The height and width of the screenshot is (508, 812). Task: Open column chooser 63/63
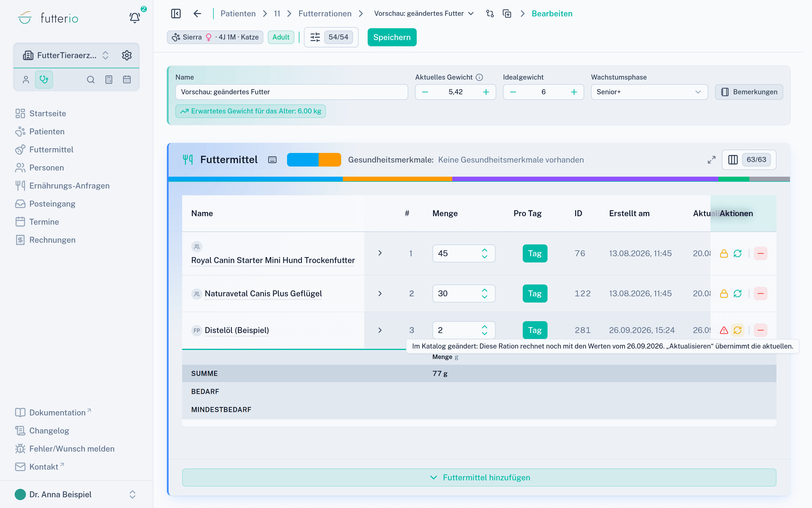point(749,159)
